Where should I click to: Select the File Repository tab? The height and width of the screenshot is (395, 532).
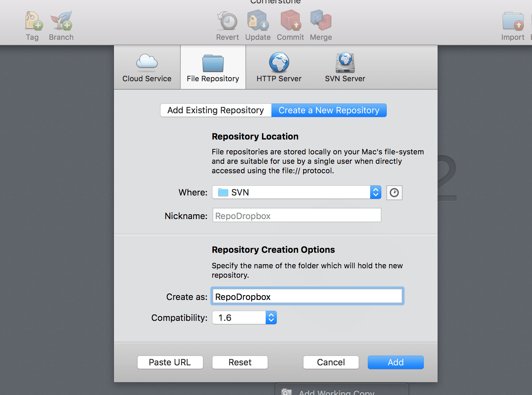click(x=213, y=67)
